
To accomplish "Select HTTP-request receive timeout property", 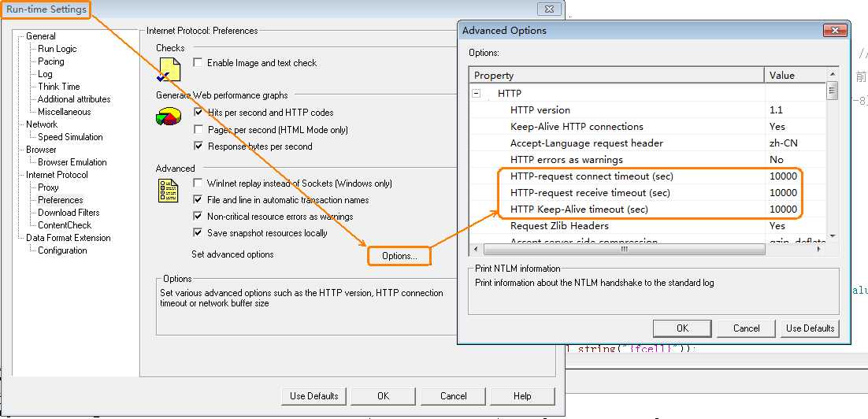I will point(647,193).
